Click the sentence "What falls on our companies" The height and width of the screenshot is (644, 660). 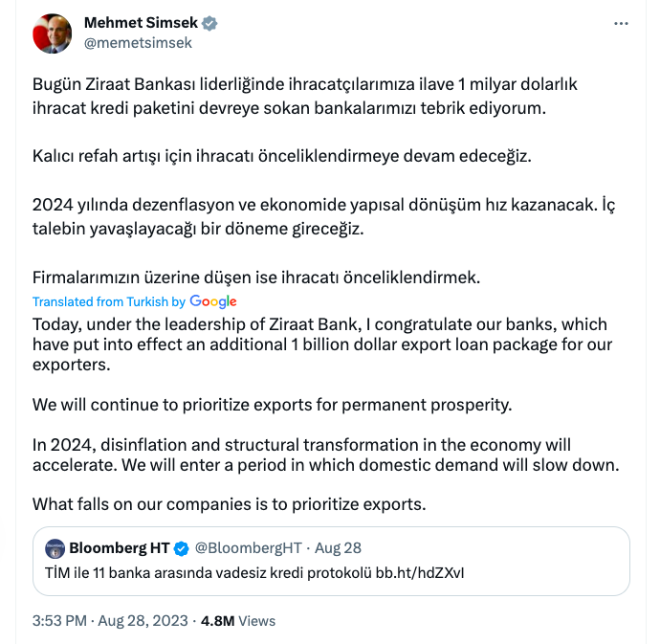229,503
